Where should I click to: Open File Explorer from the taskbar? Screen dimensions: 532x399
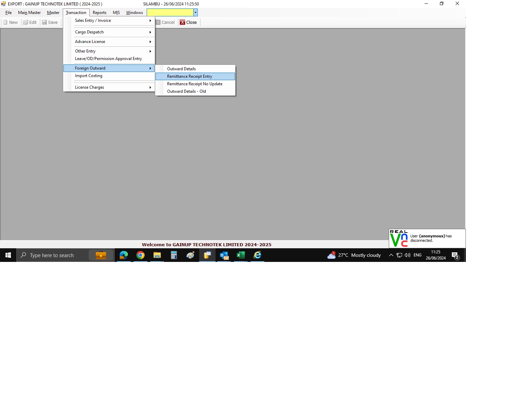click(x=157, y=255)
